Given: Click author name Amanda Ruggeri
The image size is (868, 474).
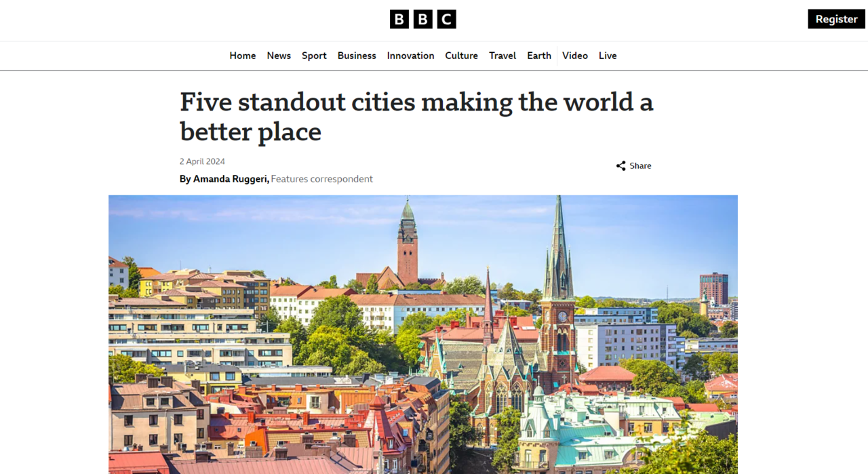Looking at the screenshot, I should click(231, 179).
